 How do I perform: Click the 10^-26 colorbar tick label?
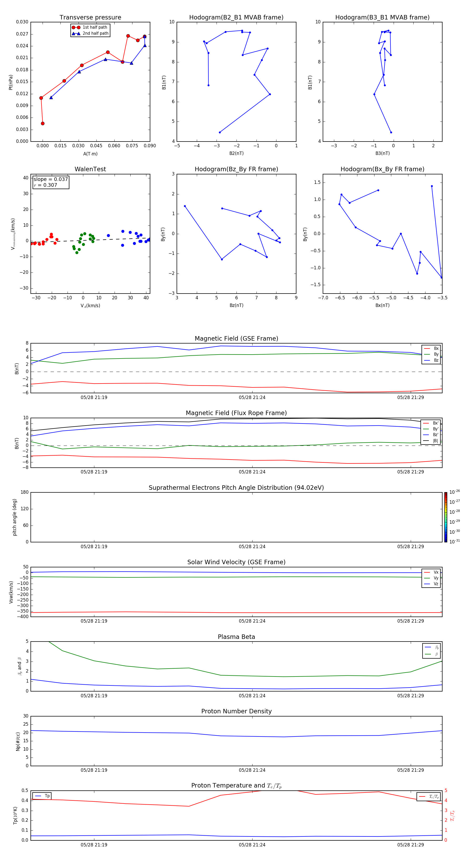point(455,492)
